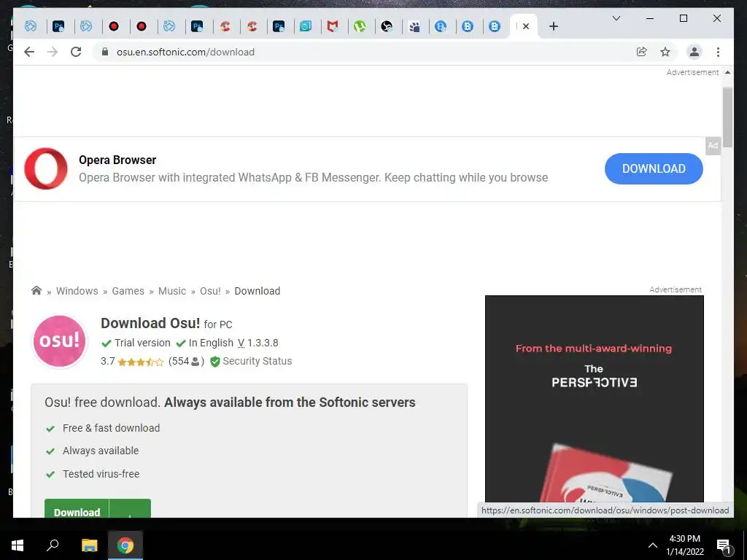Click the Chrome taskbar icon

point(125,545)
